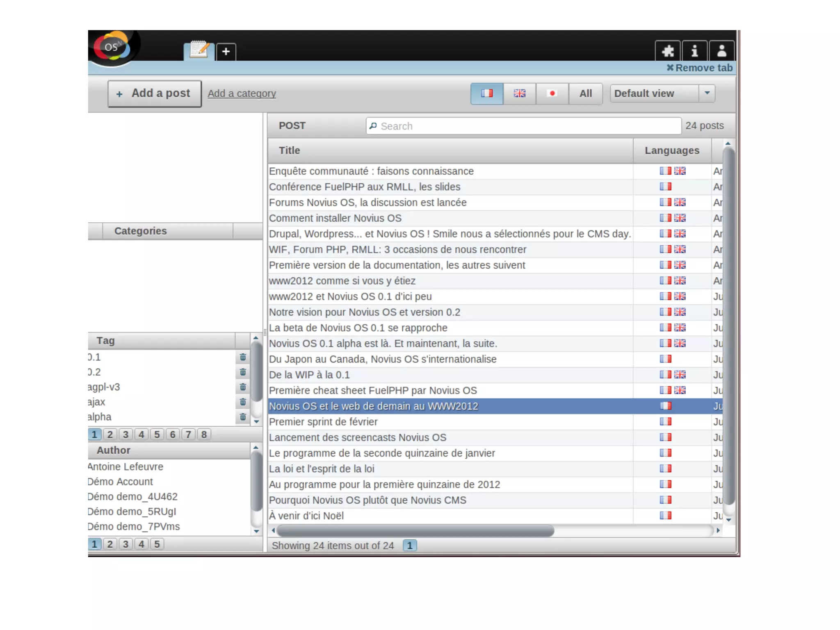Viewport: 840px width, 630px height.
Task: Toggle the Japanese flag language filter
Action: tap(552, 94)
